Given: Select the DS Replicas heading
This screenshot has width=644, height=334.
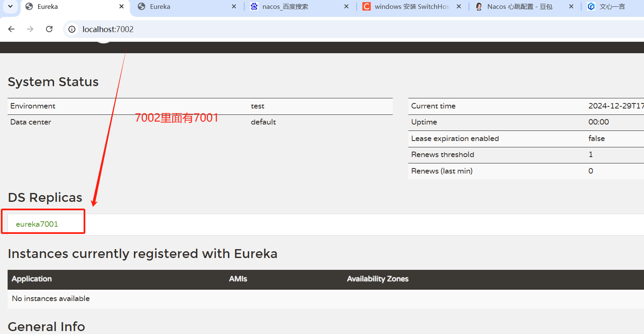Looking at the screenshot, I should click(45, 198).
